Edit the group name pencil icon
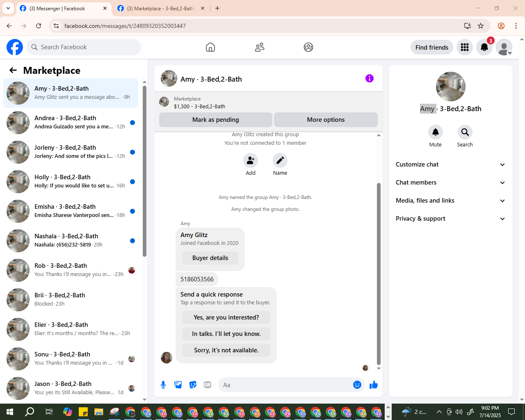This screenshot has height=420, width=525. click(280, 160)
